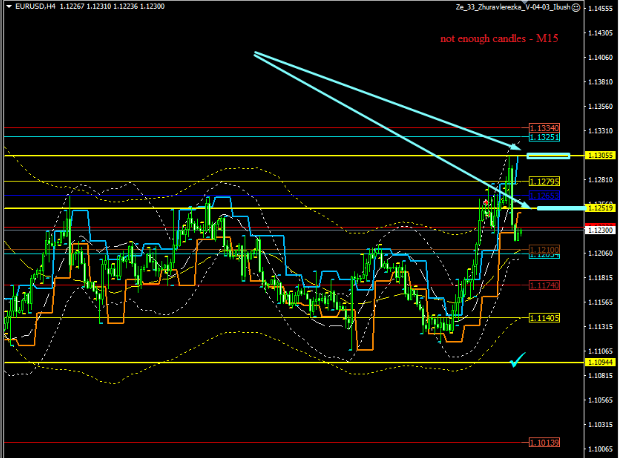The image size is (619, 458).
Task: Click the 1.11405 yellow price label
Action: coord(545,318)
